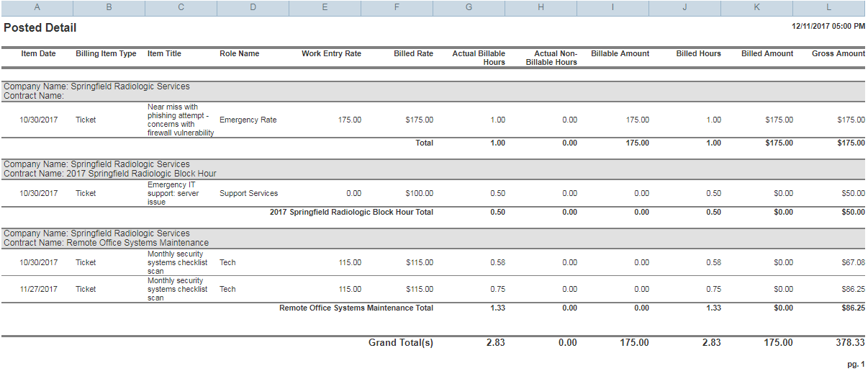Select the phishing attempt ticket title cell
The image size is (868, 379).
tap(181, 120)
